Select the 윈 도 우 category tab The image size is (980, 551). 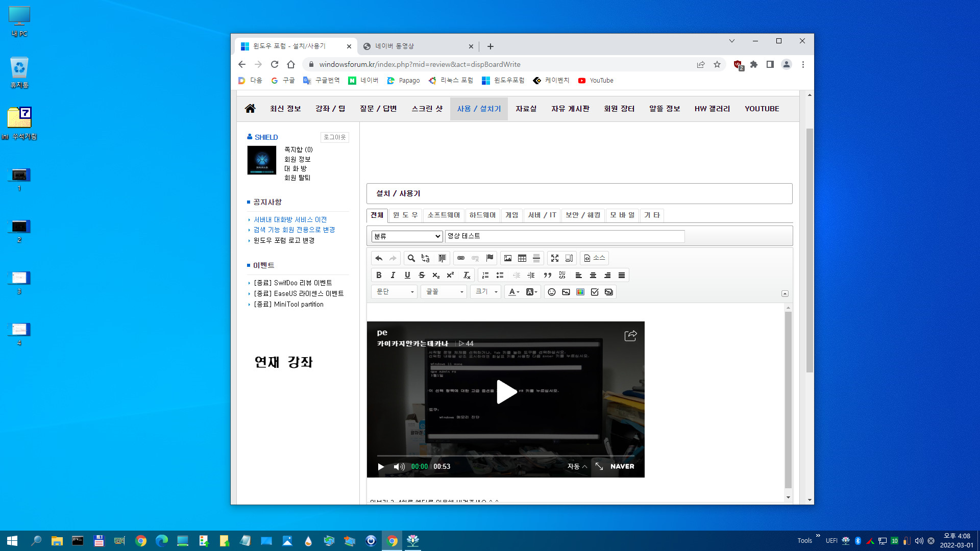tap(406, 215)
